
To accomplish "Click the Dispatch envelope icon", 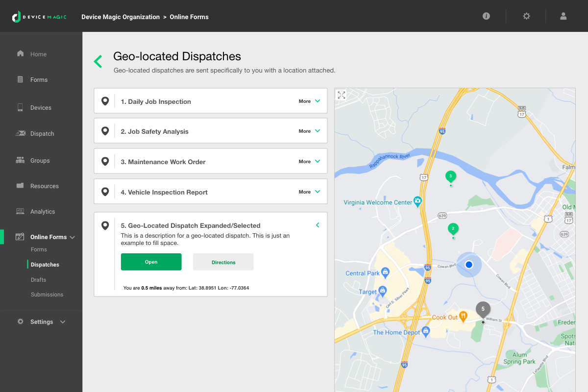I will point(21,133).
